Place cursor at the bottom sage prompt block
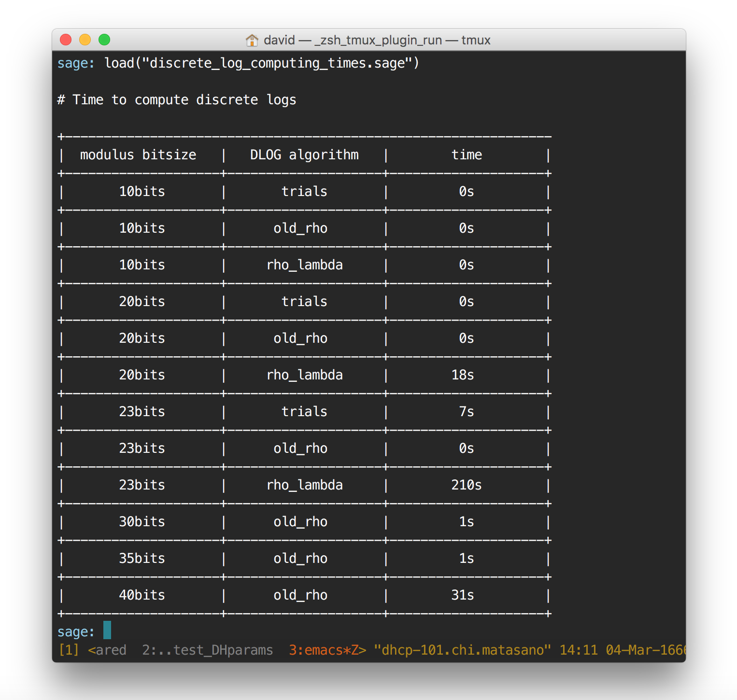This screenshot has width=737, height=700. point(107,630)
